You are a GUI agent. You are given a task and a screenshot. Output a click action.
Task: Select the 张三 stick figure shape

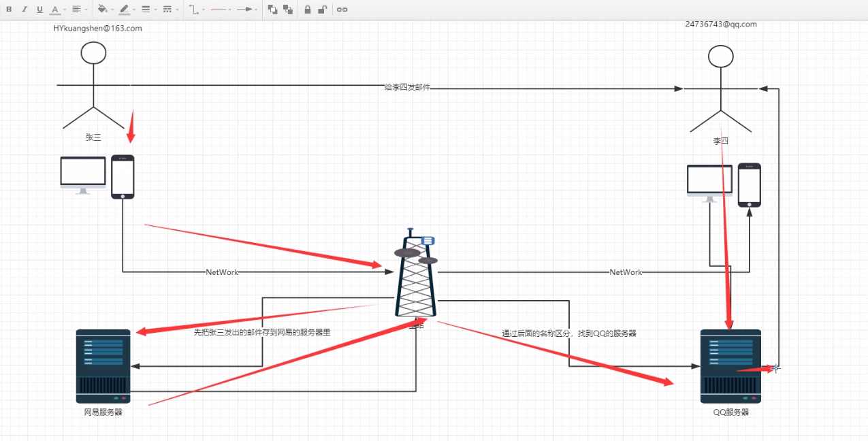click(x=93, y=85)
